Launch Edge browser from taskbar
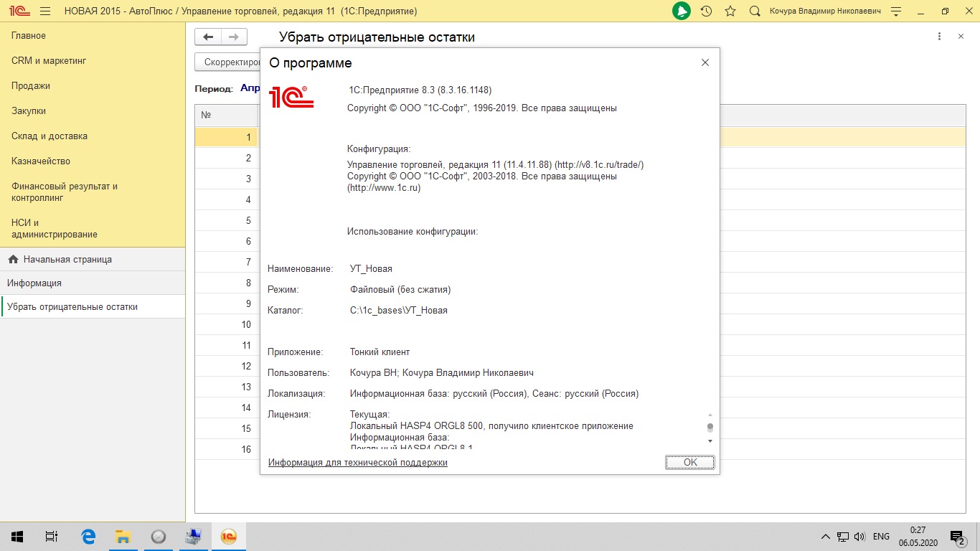Viewport: 980px width, 551px height. point(88,536)
